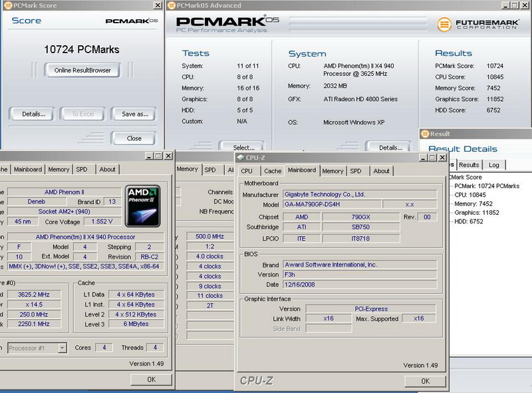The image size is (532, 393).
Task: Click the Level 3 cache 6 MBytes field
Action: [136, 324]
